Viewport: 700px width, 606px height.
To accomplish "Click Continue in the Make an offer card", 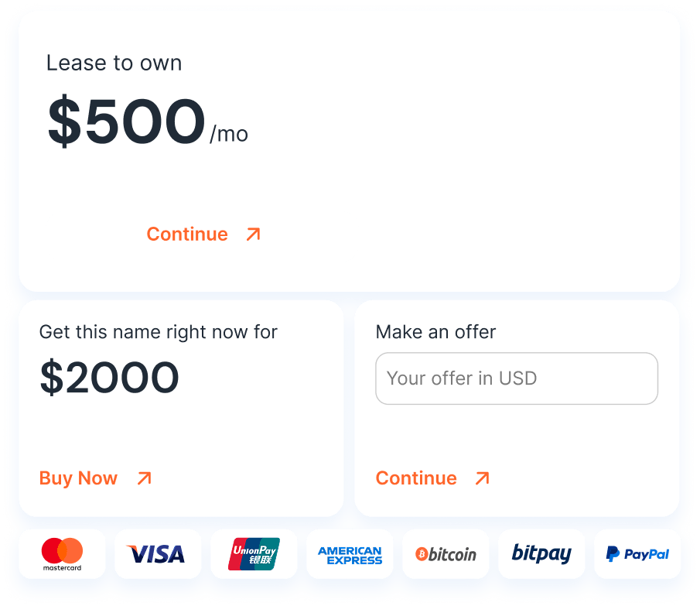I will [x=416, y=478].
